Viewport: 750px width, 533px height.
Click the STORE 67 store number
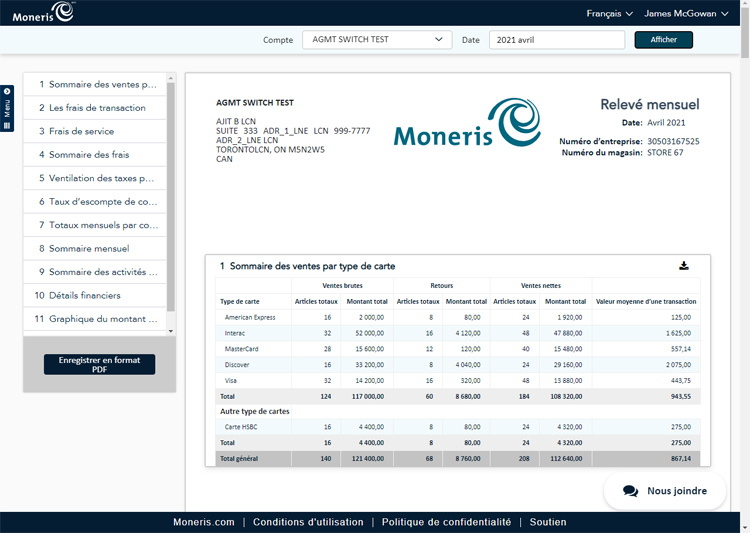click(x=665, y=153)
